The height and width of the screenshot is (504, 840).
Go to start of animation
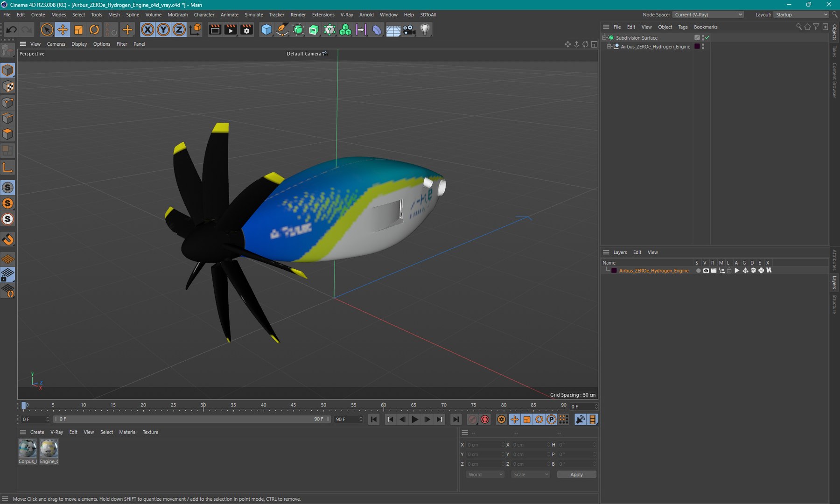coord(374,420)
